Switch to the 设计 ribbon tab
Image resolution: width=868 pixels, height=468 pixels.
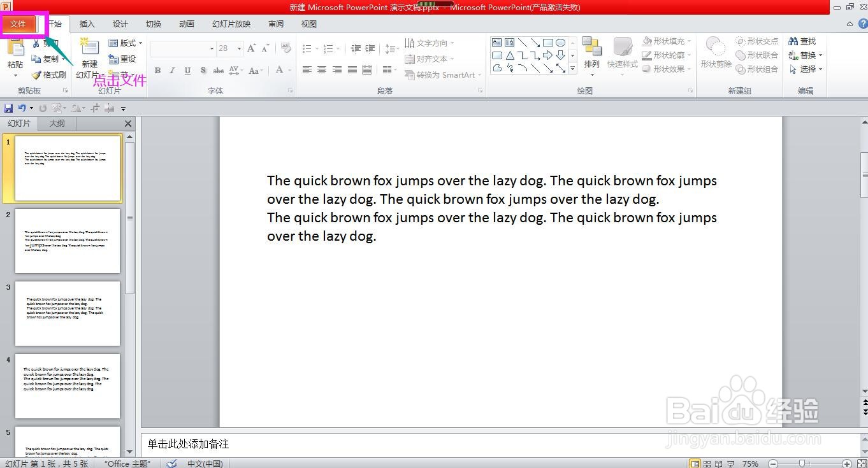[120, 24]
